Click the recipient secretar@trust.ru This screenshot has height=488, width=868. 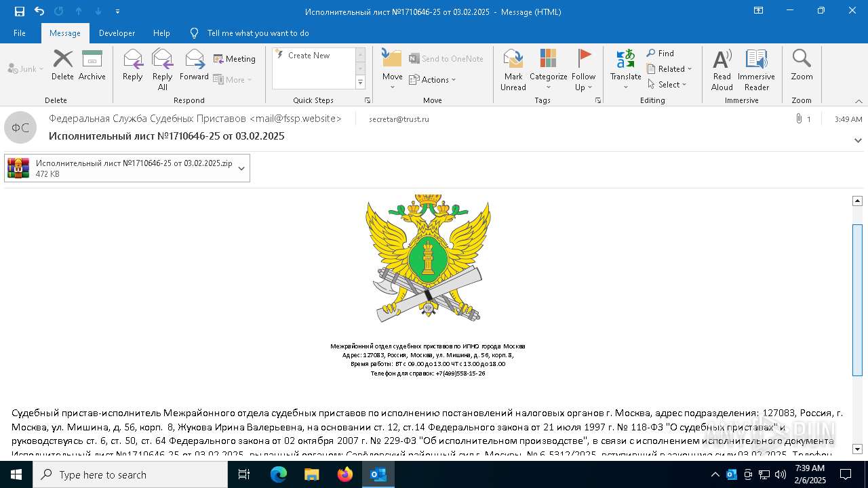click(399, 119)
